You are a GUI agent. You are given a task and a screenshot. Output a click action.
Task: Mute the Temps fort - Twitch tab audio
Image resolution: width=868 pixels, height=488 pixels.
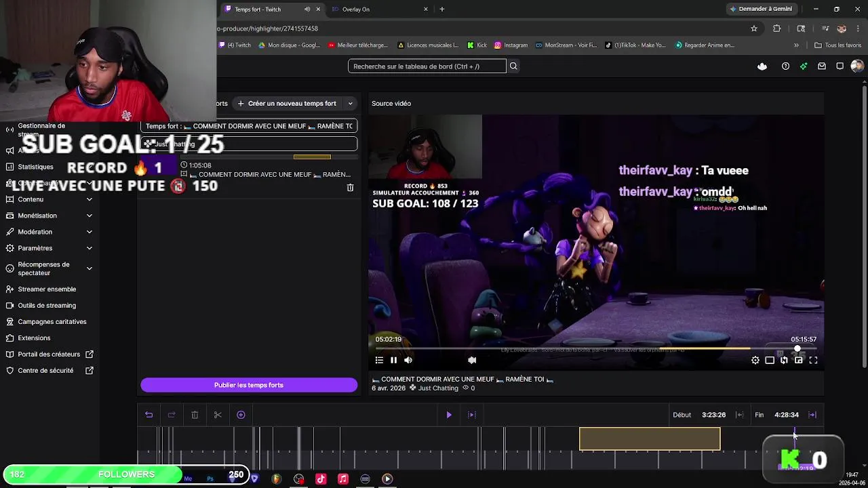tap(307, 9)
